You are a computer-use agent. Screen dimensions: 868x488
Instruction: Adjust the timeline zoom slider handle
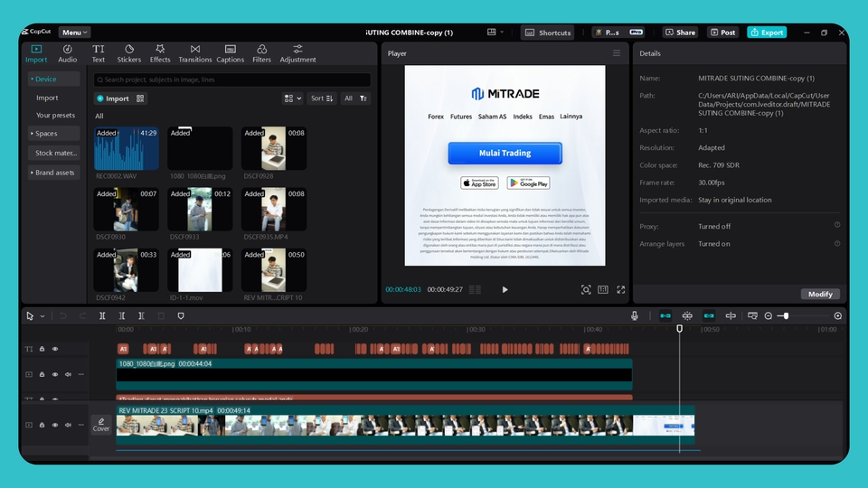point(786,316)
